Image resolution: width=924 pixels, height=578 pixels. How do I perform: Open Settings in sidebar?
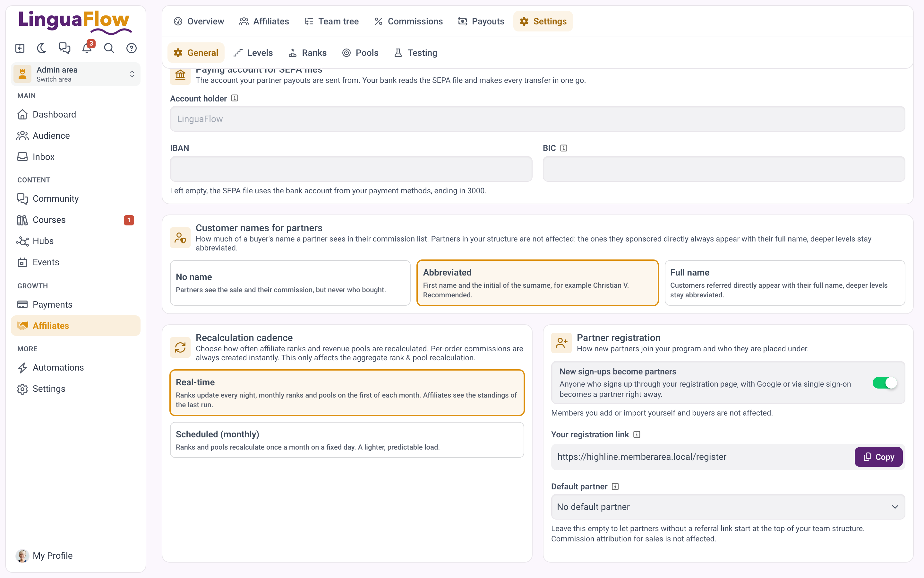coord(76,389)
